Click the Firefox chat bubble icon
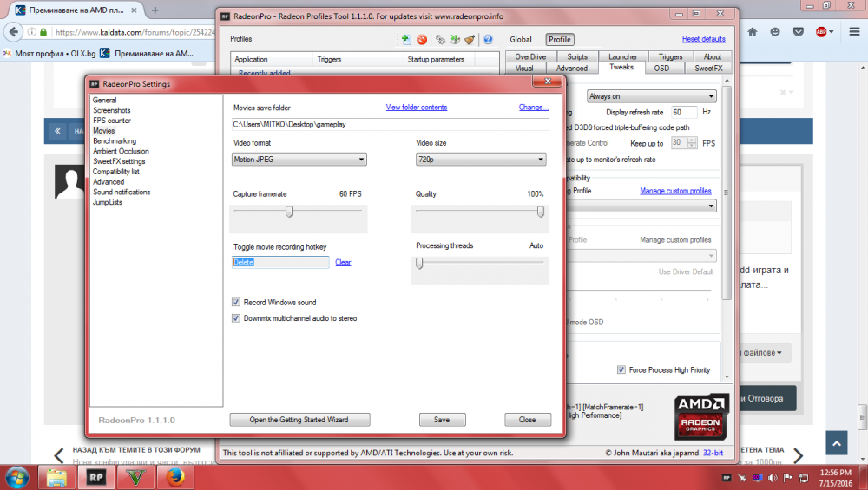The height and width of the screenshot is (490, 868). 775,32
